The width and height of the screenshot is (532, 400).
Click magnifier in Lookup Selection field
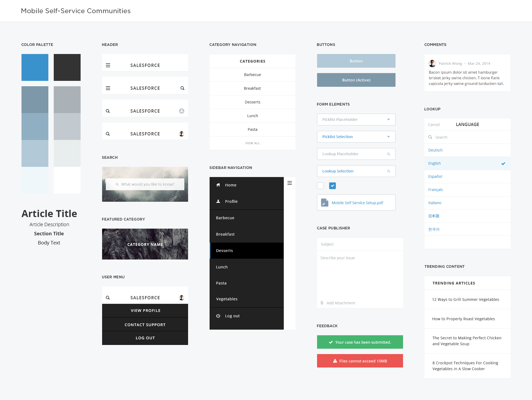click(x=389, y=171)
